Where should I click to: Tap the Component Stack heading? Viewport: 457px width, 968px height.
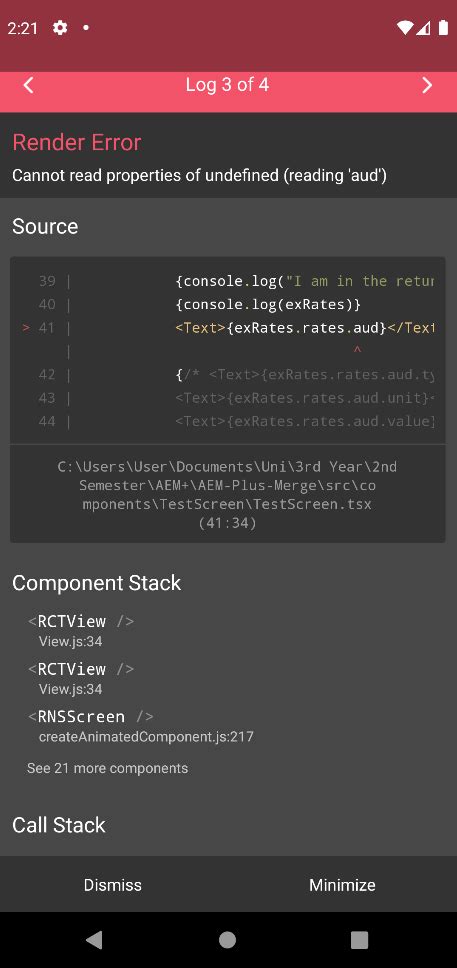coord(96,583)
